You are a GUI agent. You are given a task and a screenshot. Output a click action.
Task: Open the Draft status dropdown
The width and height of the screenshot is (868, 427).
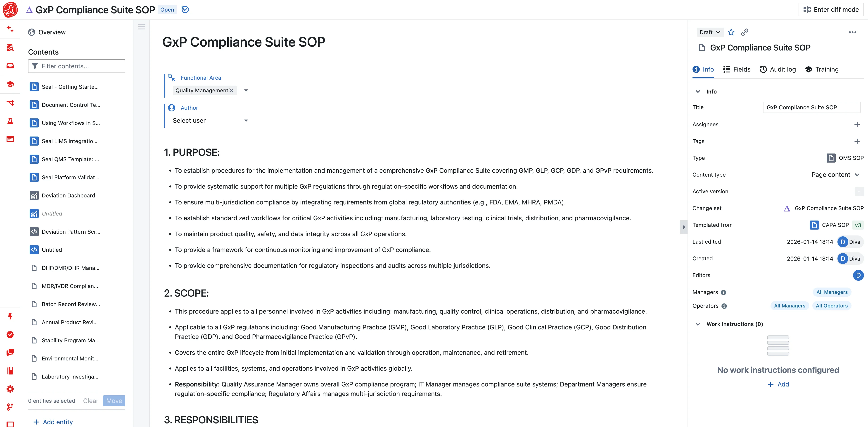[x=710, y=32]
